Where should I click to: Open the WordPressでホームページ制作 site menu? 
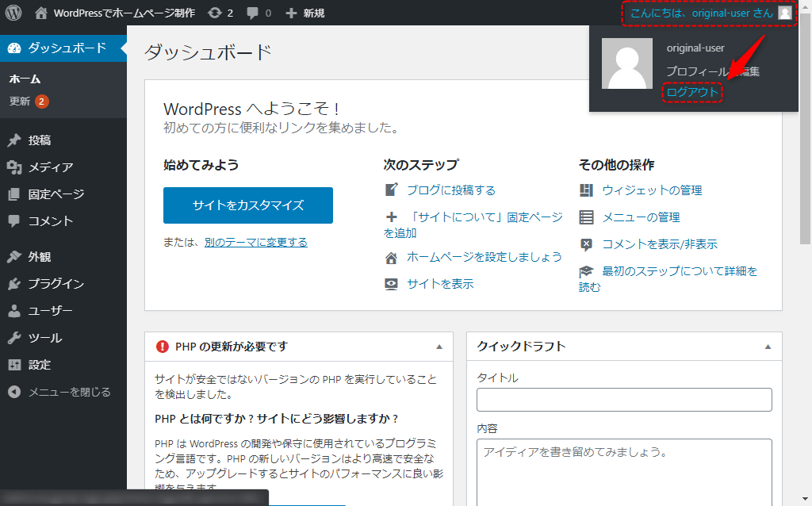(x=116, y=13)
